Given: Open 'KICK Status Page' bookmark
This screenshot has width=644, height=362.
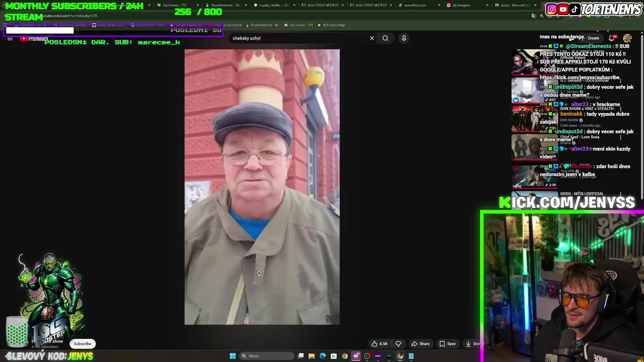Looking at the screenshot, I should tap(331, 25).
